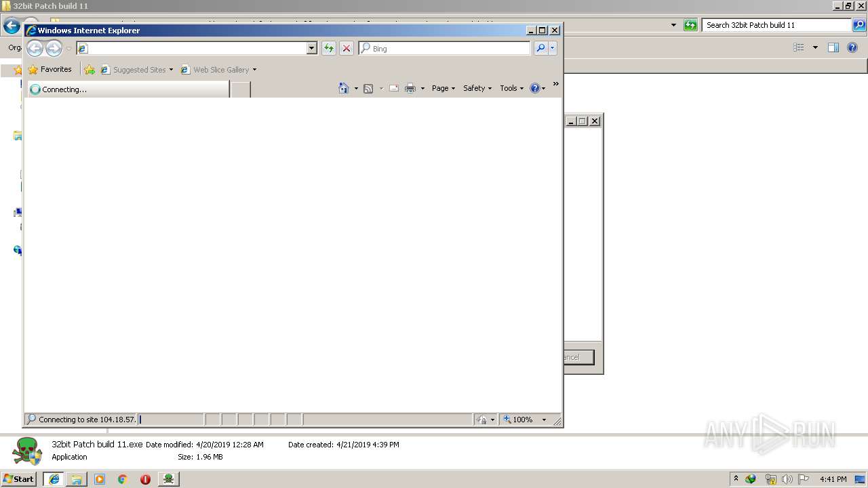The image size is (868, 488).
Task: Click the Size: 1.96 MB text
Action: tap(200, 457)
